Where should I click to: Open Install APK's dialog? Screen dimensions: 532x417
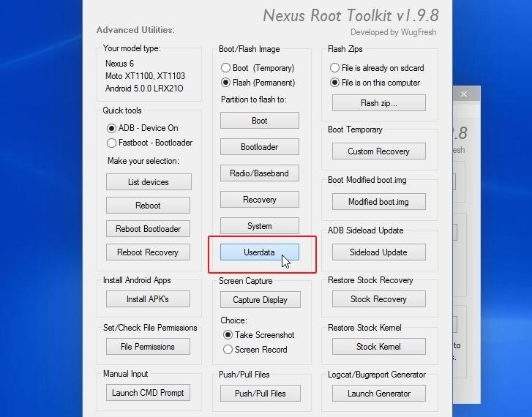148,299
